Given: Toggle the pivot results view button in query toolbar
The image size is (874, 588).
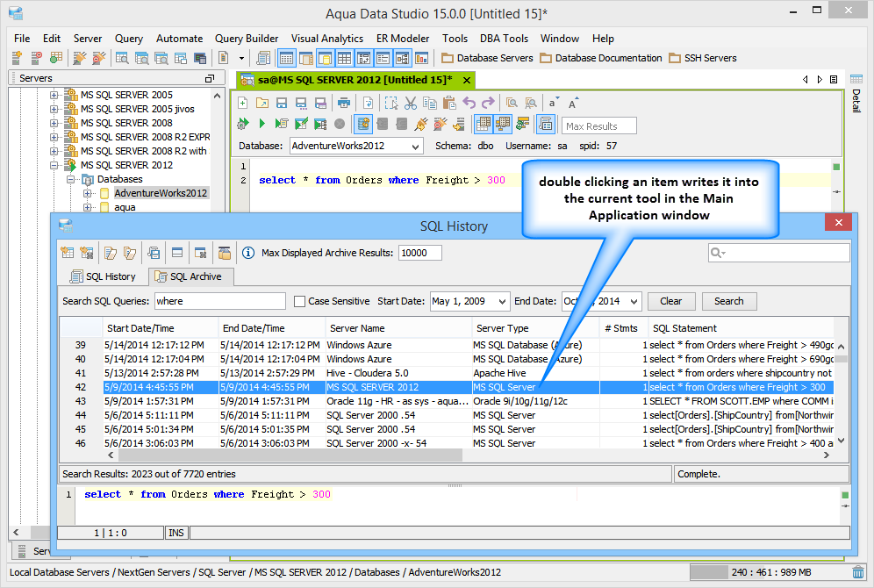Looking at the screenshot, I should [502, 124].
